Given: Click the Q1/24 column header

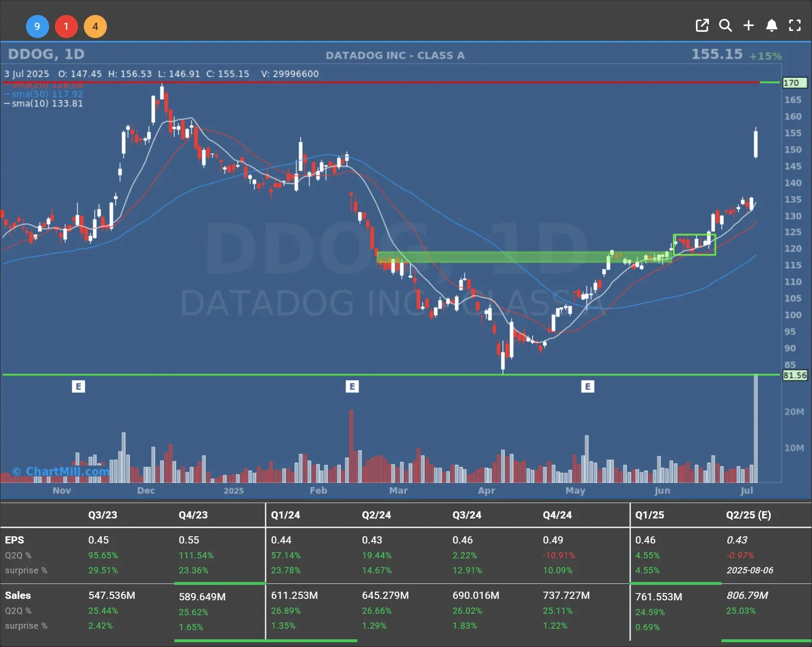Looking at the screenshot, I should 285,515.
